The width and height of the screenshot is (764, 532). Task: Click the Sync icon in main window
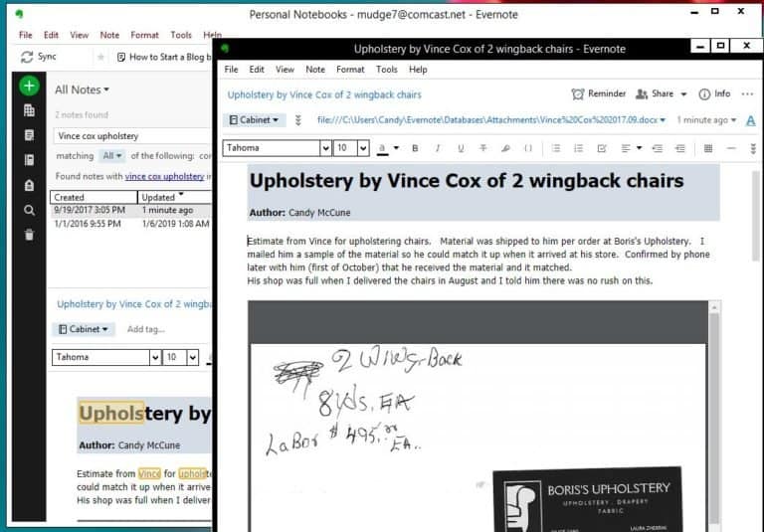point(26,57)
